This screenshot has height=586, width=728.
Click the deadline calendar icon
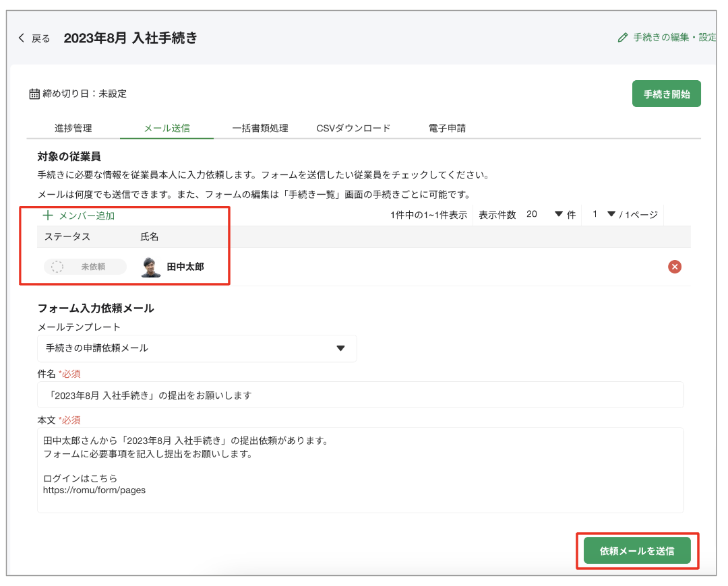(x=34, y=94)
